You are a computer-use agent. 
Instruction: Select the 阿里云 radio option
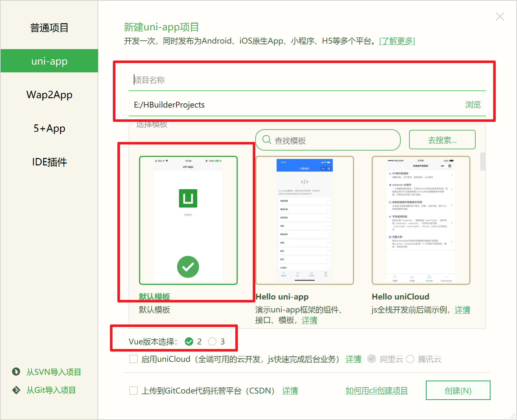point(372,359)
